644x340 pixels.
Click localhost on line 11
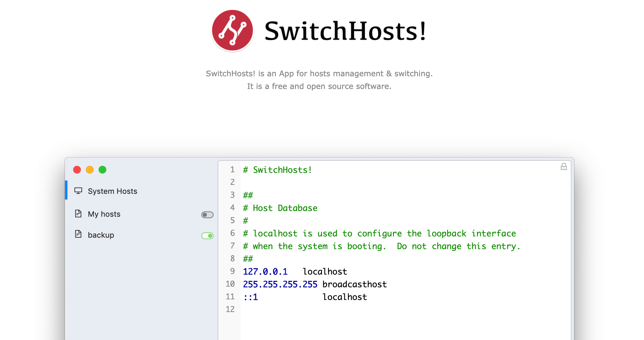pyautogui.click(x=345, y=297)
